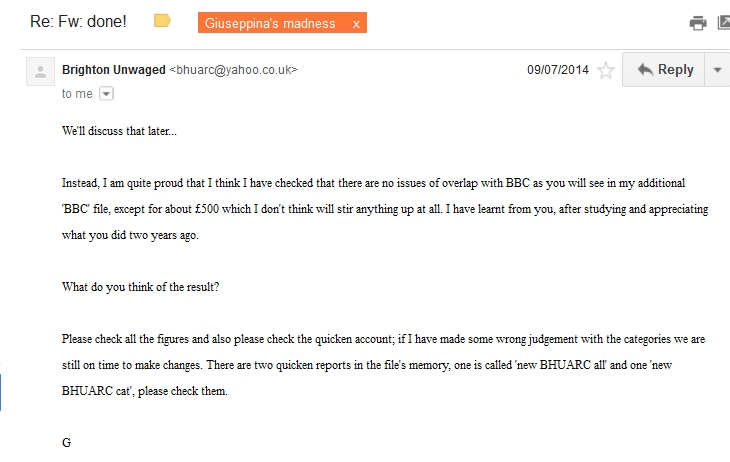Click the signature letter 'G'
The image size is (730, 462).
coord(66,442)
